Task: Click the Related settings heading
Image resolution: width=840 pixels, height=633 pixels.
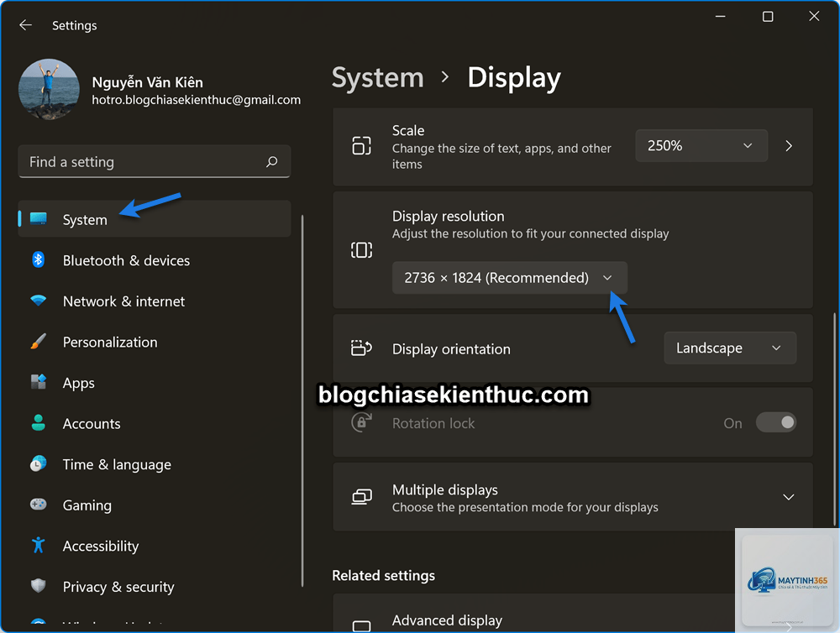Action: click(x=384, y=576)
